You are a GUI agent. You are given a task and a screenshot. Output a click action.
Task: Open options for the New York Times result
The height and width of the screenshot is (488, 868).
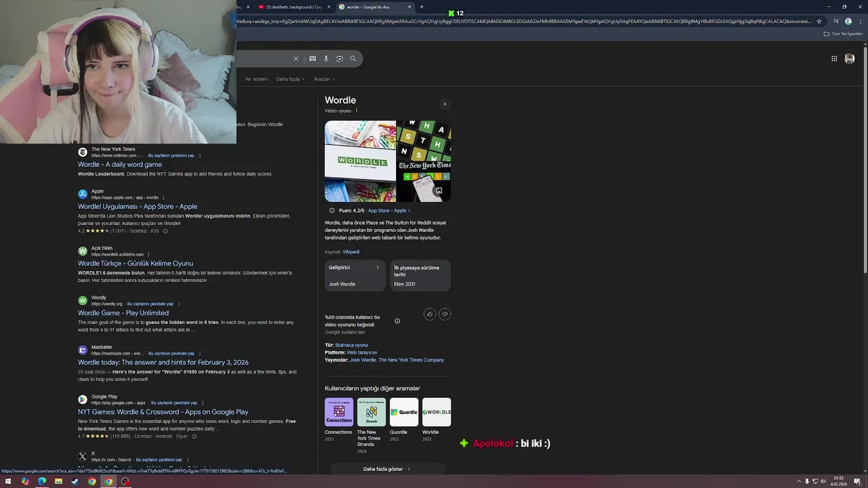[200, 155]
